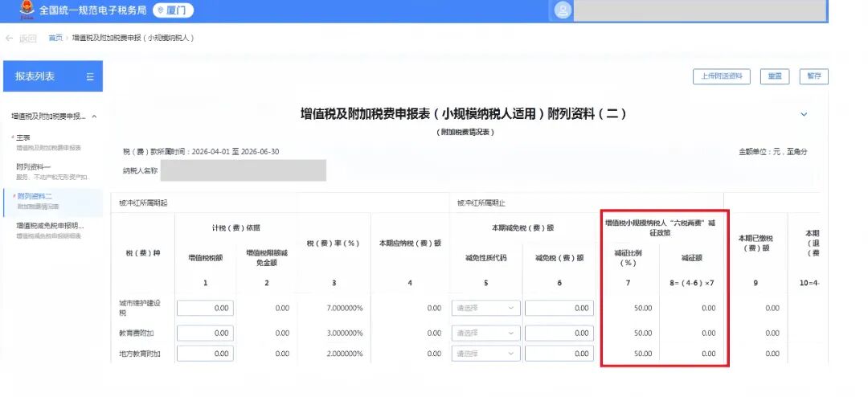Click the 教育费附加 row label
The image size is (868, 397).
pos(136,334)
